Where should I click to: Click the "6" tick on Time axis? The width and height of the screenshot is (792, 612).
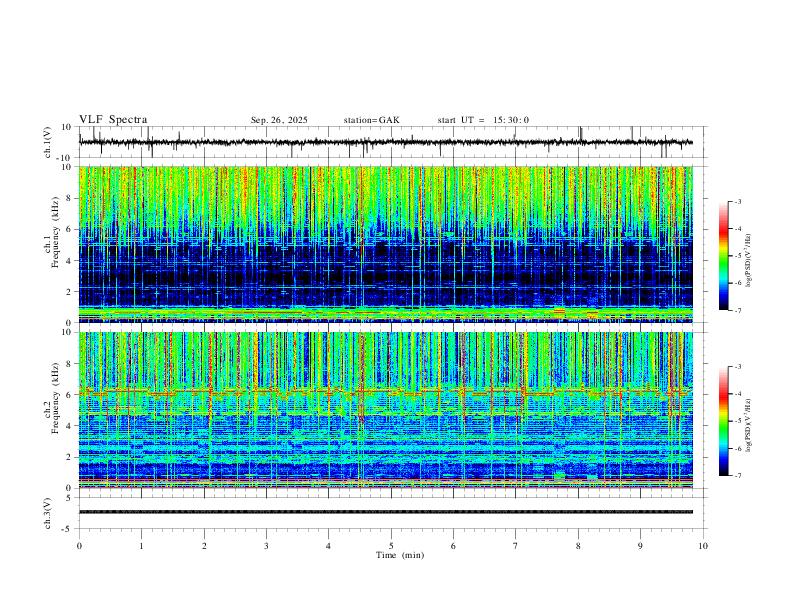point(453,546)
